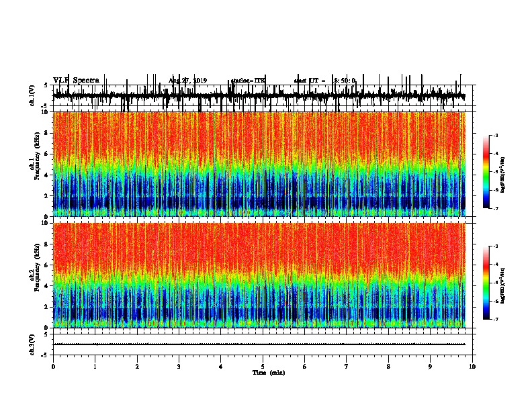This screenshot has width=532, height=411.
Task: Click the 'ch.1(V)' waveform axis label
Action: coord(32,95)
